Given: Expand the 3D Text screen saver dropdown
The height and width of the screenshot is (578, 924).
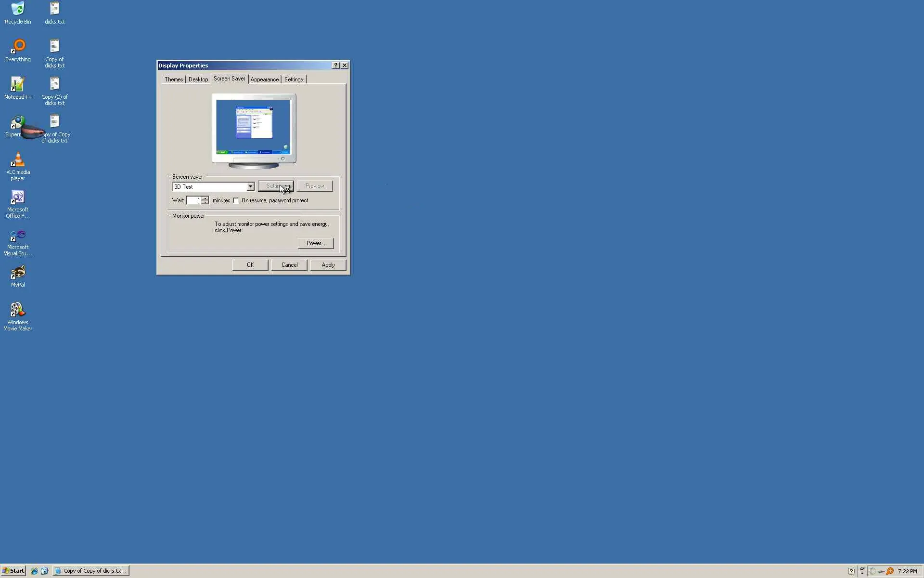Looking at the screenshot, I should pos(250,186).
